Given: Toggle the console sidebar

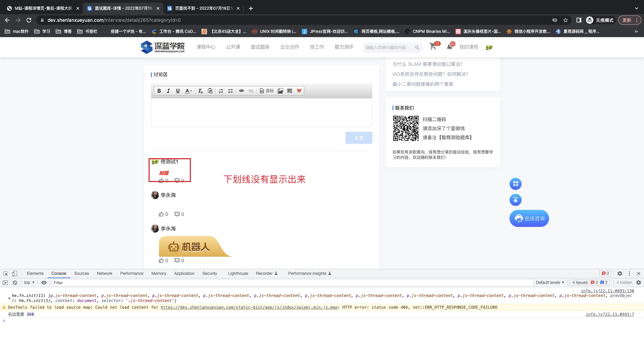Looking at the screenshot, I should (x=5, y=283).
